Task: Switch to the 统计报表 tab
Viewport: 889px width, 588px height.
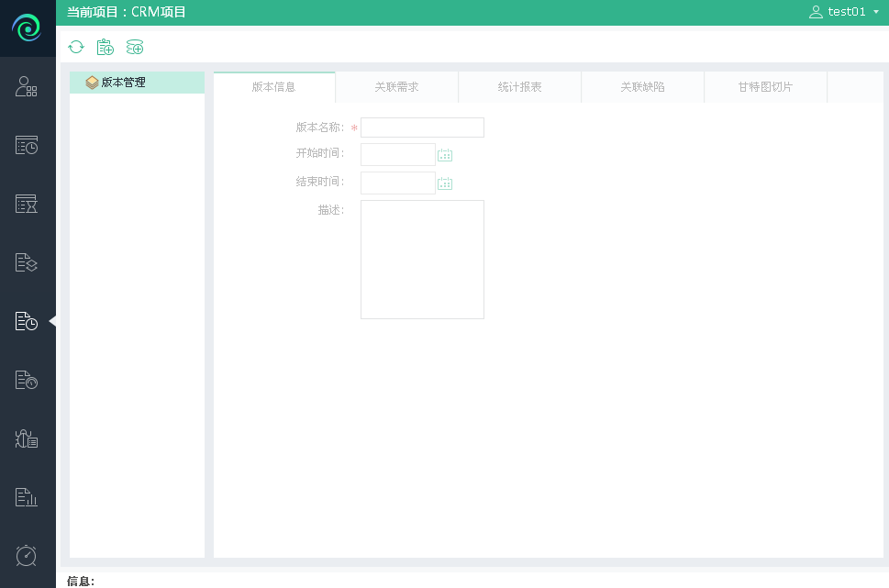Action: point(520,87)
